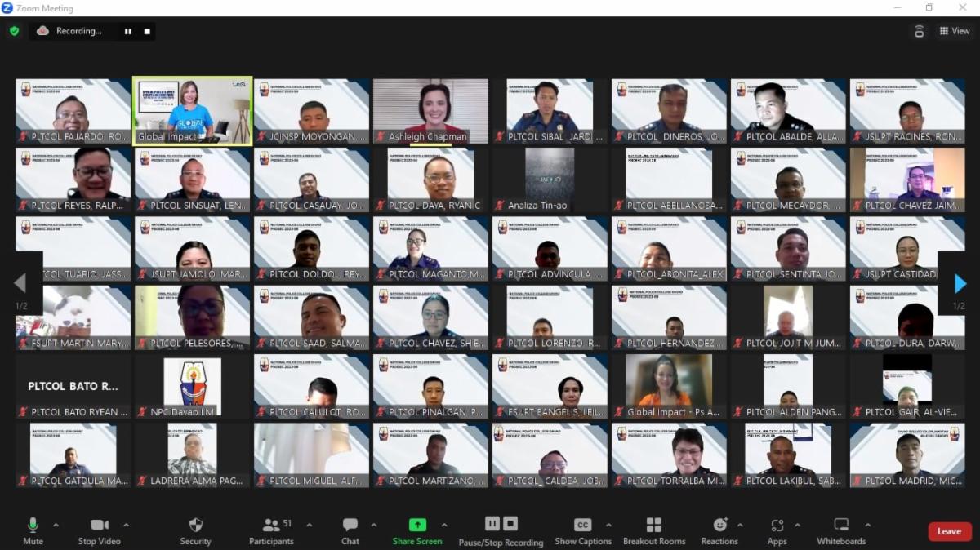This screenshot has width=980, height=550.
Task: Select PLTCOL SAAD, SALMA tile
Action: (x=311, y=317)
